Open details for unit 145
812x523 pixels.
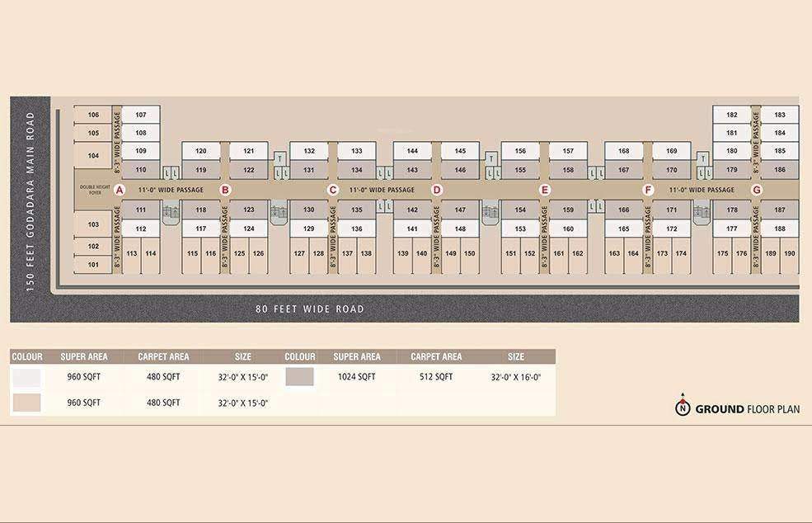coord(459,150)
